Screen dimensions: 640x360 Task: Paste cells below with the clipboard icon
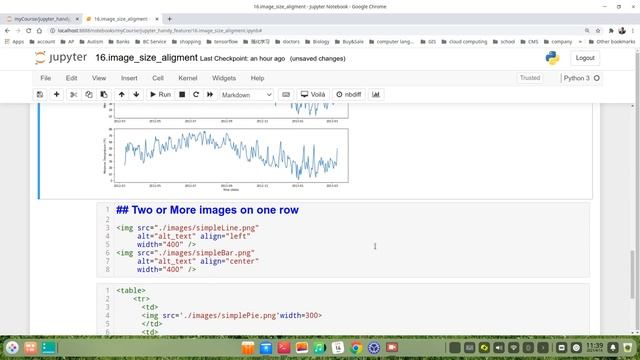point(104,95)
